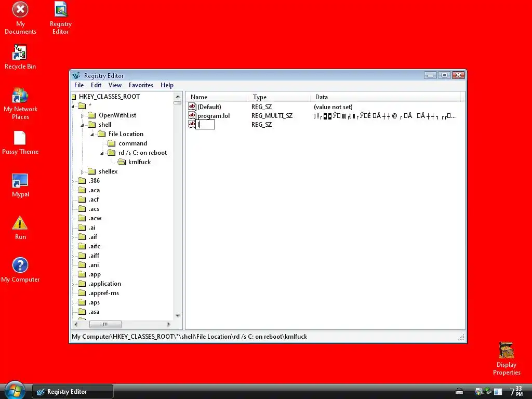Open the View menu

click(115, 85)
